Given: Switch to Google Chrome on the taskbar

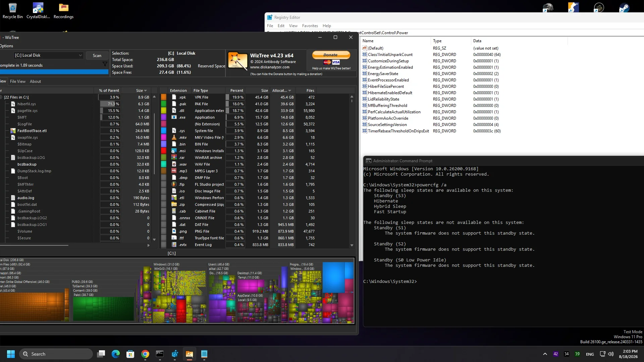Looking at the screenshot, I should [145, 354].
